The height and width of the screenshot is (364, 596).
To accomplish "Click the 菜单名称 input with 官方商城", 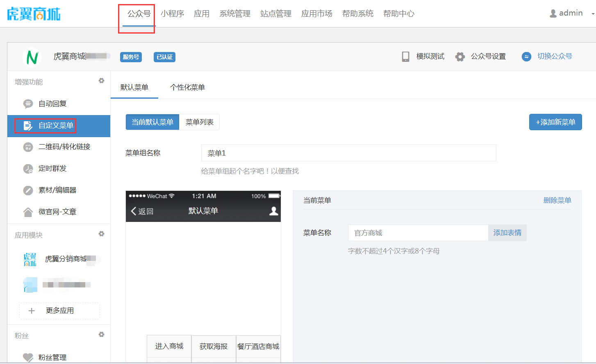I will point(418,233).
